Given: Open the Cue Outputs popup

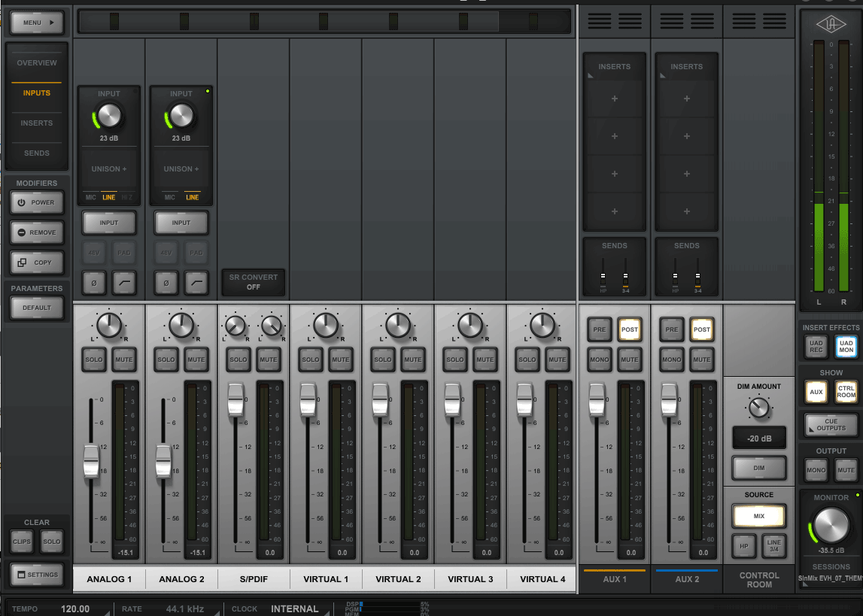Looking at the screenshot, I should 831,425.
